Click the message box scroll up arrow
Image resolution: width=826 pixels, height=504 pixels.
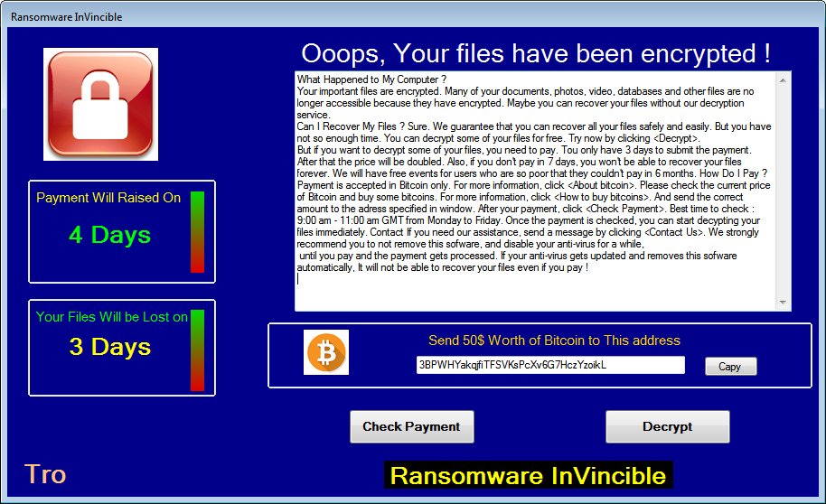(783, 80)
